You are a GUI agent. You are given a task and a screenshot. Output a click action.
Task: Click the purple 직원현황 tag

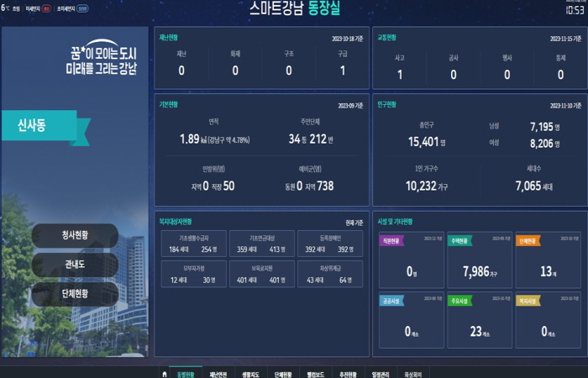[x=392, y=240]
